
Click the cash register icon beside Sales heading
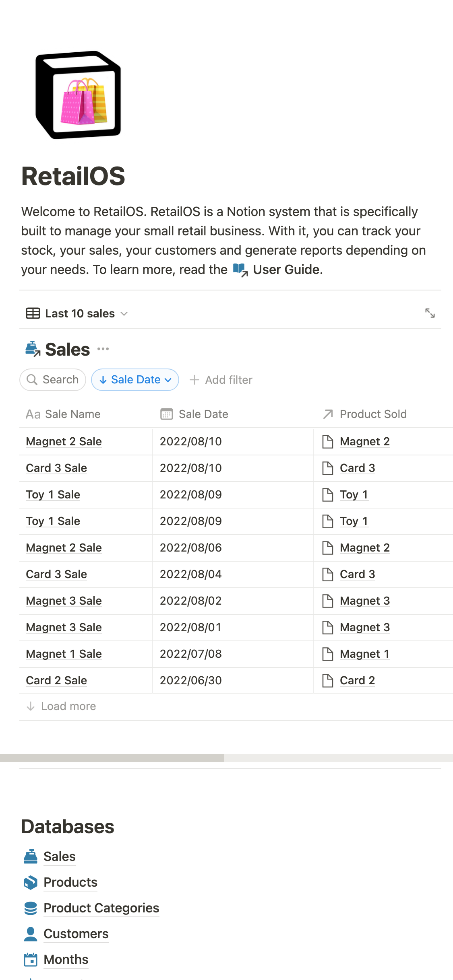click(x=33, y=349)
